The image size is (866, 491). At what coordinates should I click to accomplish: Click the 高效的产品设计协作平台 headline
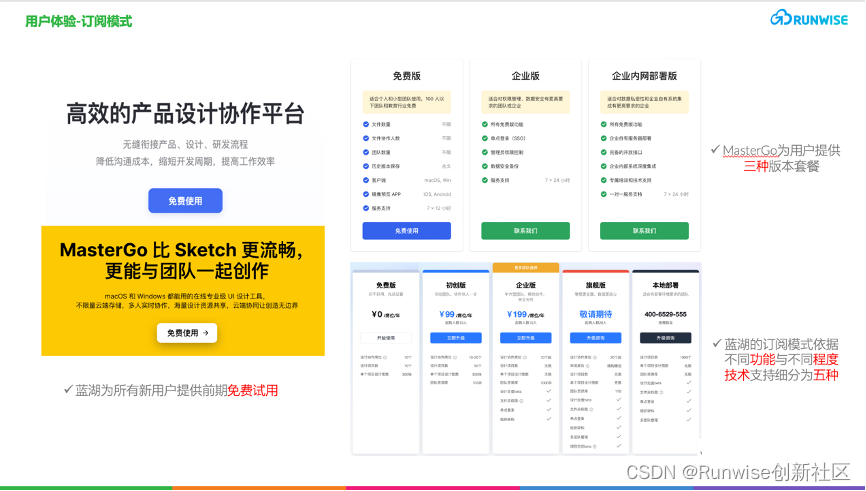186,114
